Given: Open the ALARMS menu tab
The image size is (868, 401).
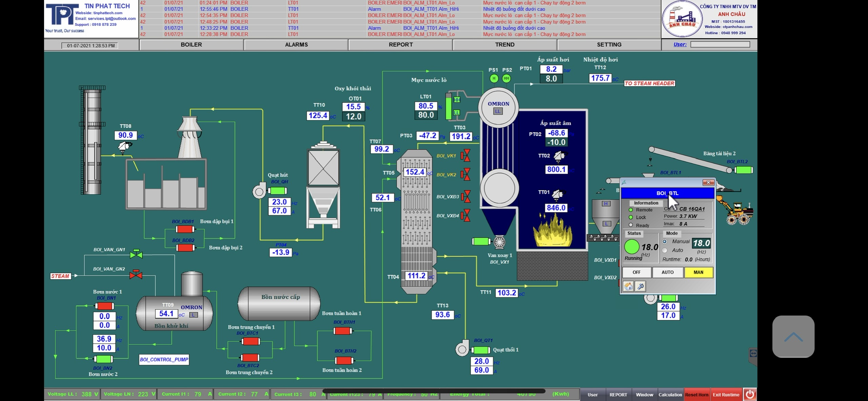Looking at the screenshot, I should [295, 44].
